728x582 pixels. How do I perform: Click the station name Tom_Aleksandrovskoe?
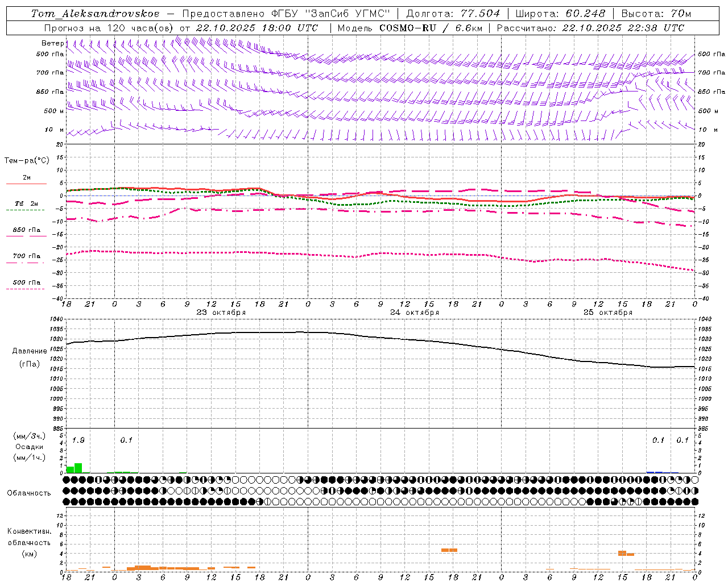96,14
